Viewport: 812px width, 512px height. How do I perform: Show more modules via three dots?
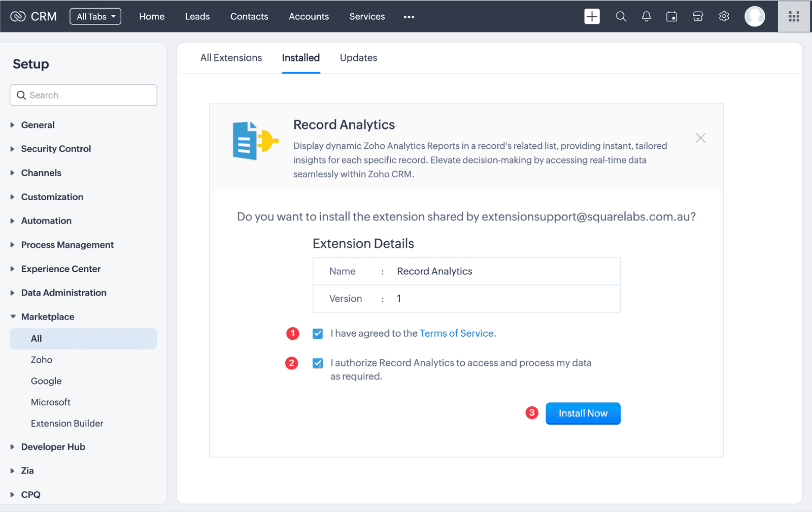coord(409,17)
